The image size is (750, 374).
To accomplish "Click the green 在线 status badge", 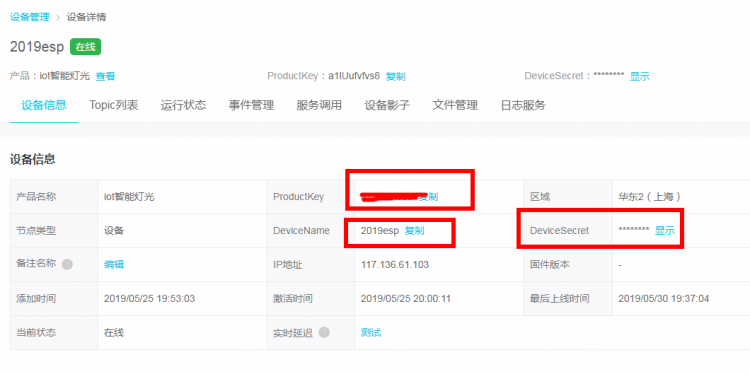I will (86, 47).
